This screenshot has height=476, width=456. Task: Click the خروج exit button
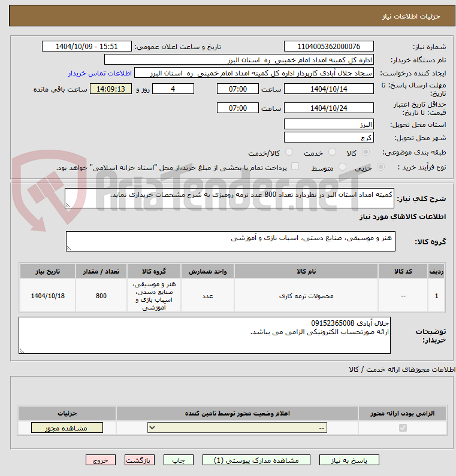pos(101,460)
